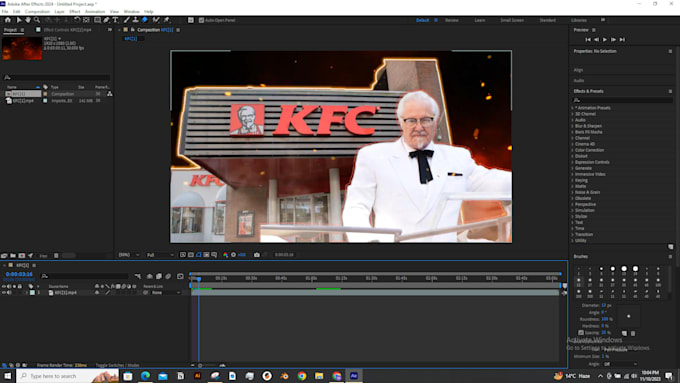Select the Zoom magnifier tool
680x383 pixels.
[37, 20]
